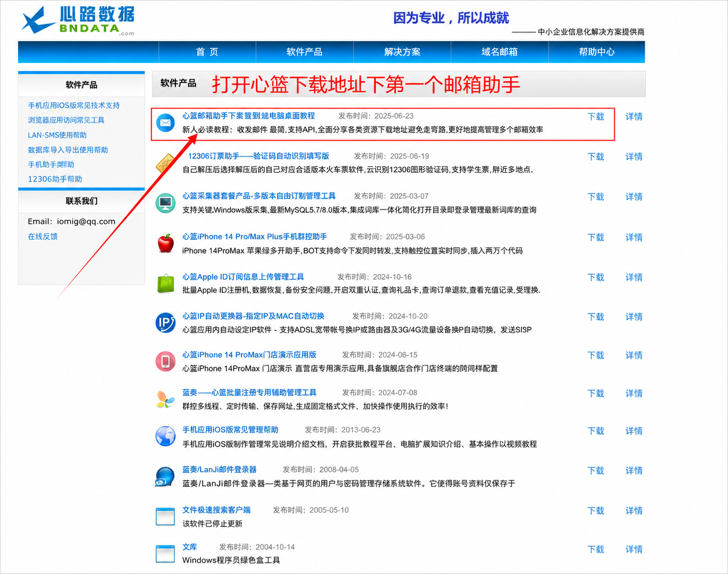Download the 12306订票助手

click(596, 157)
